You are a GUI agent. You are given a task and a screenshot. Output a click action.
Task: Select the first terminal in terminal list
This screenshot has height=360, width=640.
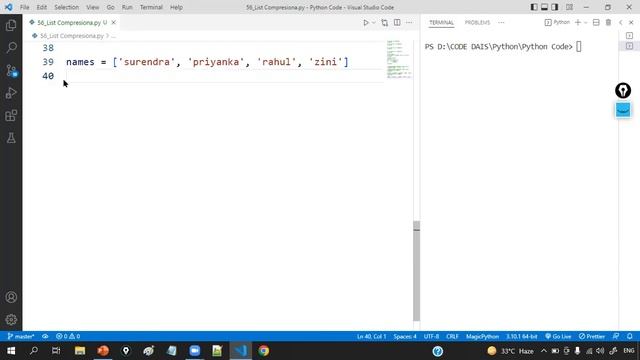pyautogui.click(x=629, y=36)
